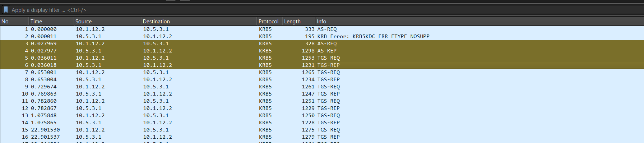644x143 pixels.
Task: Select TGS-REQ packet at time 0.729674
Action: pos(322,87)
